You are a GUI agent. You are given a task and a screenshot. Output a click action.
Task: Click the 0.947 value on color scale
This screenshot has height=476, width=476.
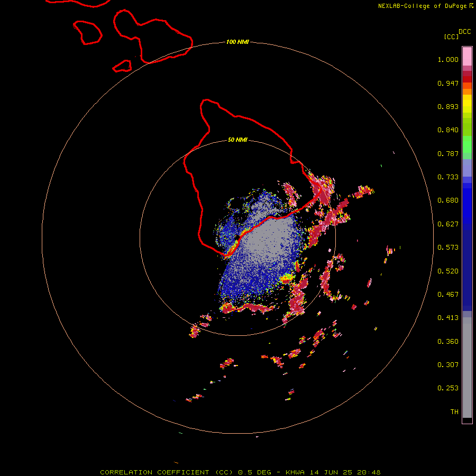point(448,83)
